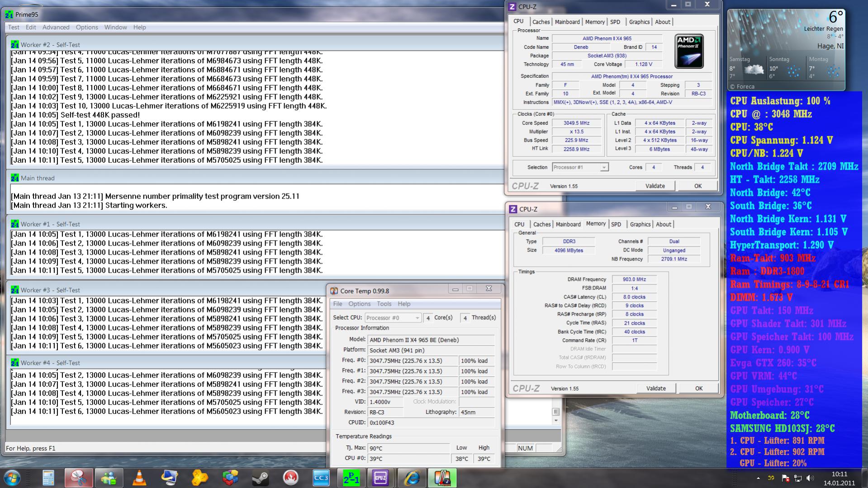Click OK in the upper CPU-Z window
Screen dimensions: 868x488
698,186
